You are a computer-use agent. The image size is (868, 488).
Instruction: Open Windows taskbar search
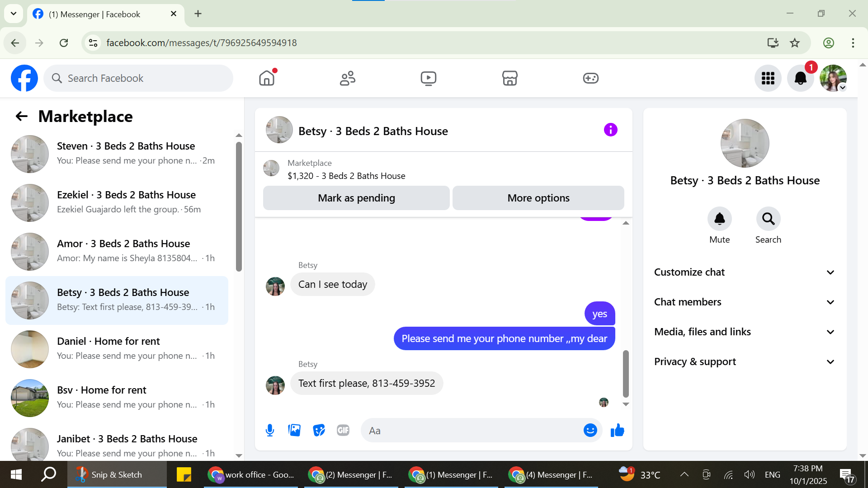click(x=49, y=474)
